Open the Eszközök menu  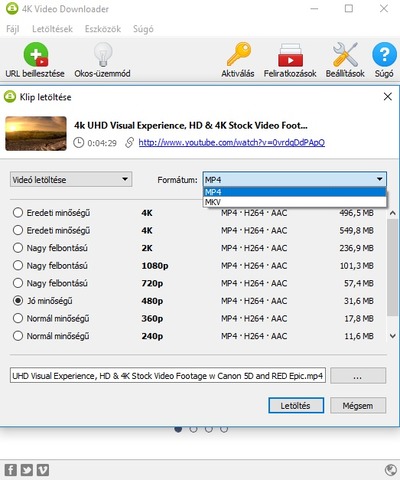click(103, 29)
